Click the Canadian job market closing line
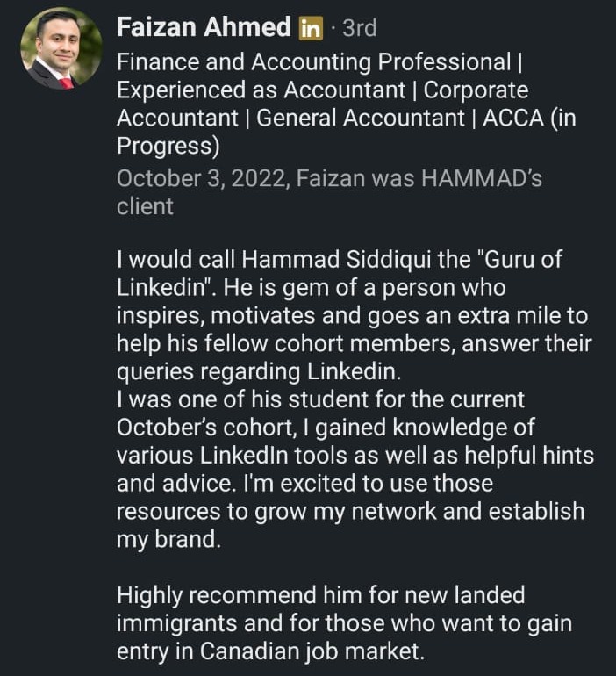Viewport: 616px width, 676px height. (x=270, y=651)
